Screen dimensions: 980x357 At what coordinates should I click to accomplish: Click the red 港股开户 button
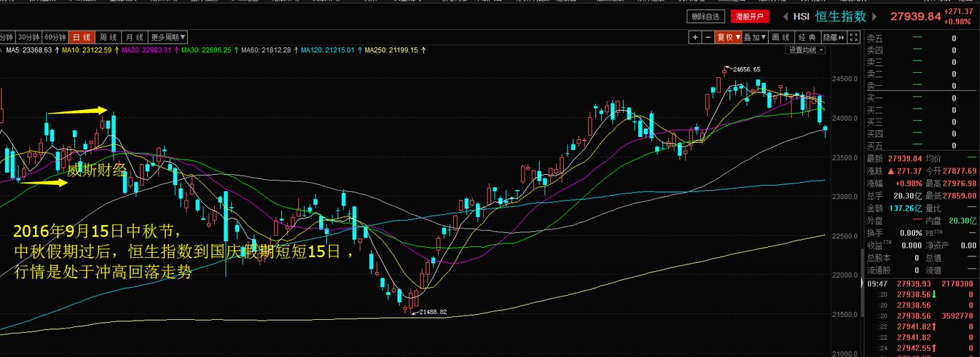tap(749, 16)
